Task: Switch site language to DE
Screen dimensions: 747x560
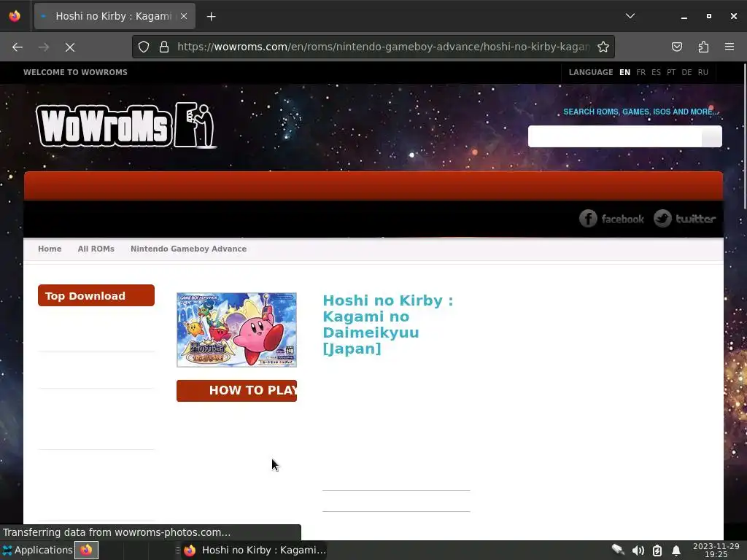Action: pos(686,72)
